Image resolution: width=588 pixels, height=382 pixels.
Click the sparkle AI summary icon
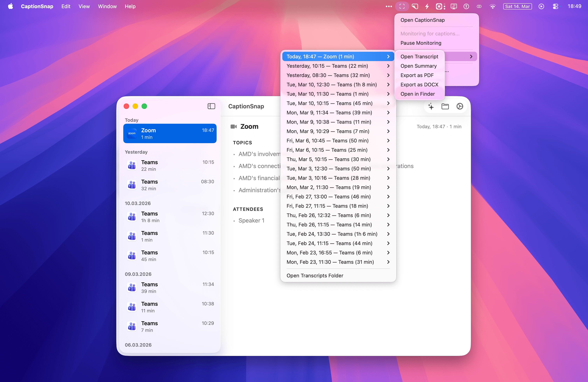click(431, 106)
